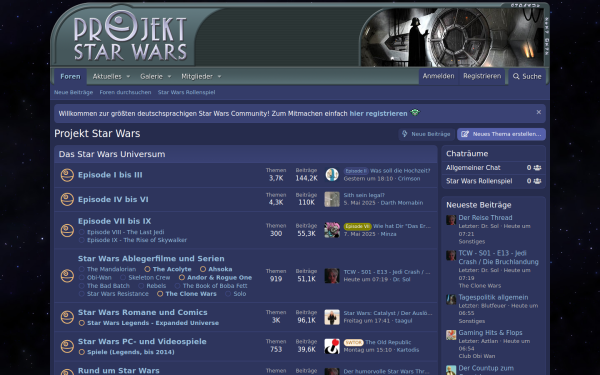
Task: Open the Episode I bis III forum
Action: click(x=110, y=175)
